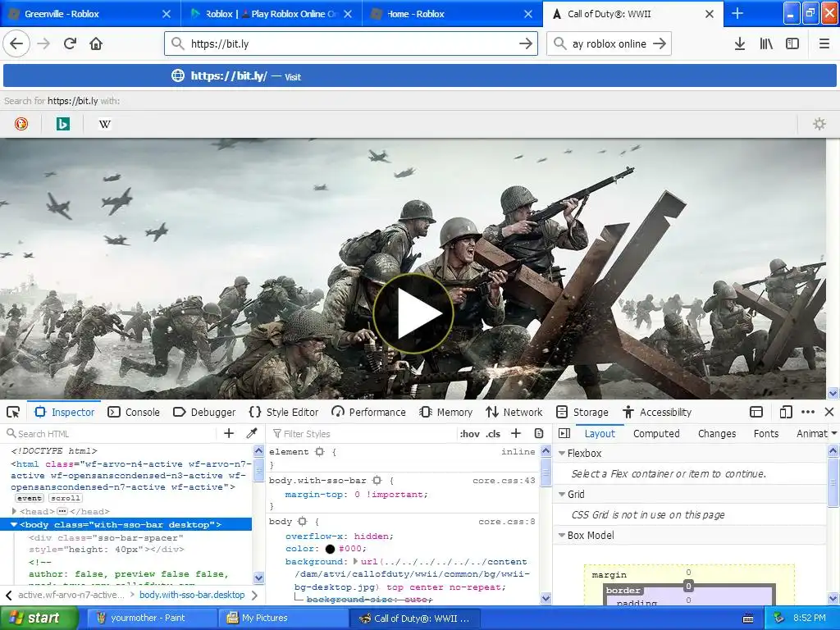840x630 pixels.
Task: Show more sidebar tabs dropdown
Action: (x=834, y=433)
